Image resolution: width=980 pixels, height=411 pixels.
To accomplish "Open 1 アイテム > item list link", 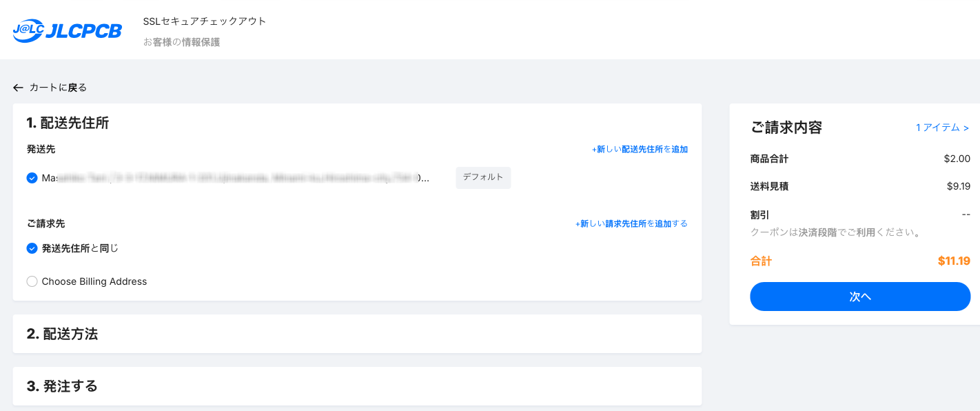I will [942, 128].
